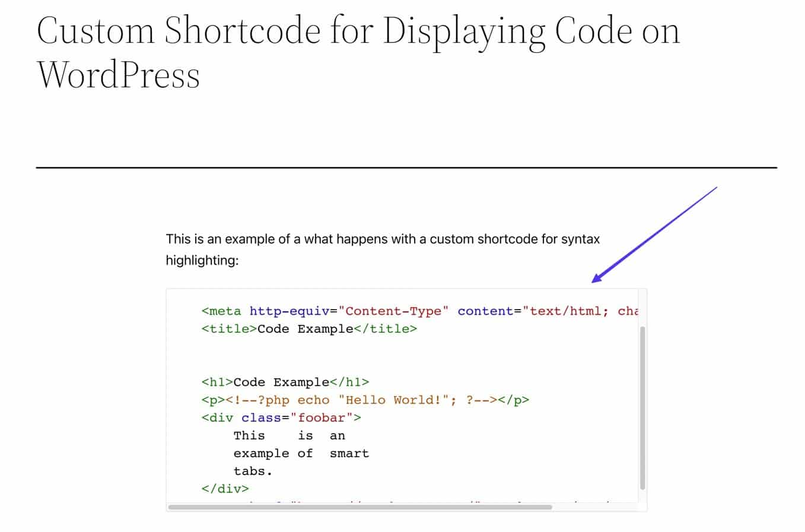Click the class attribute on the div line
The image size is (805, 532).
[x=260, y=418]
